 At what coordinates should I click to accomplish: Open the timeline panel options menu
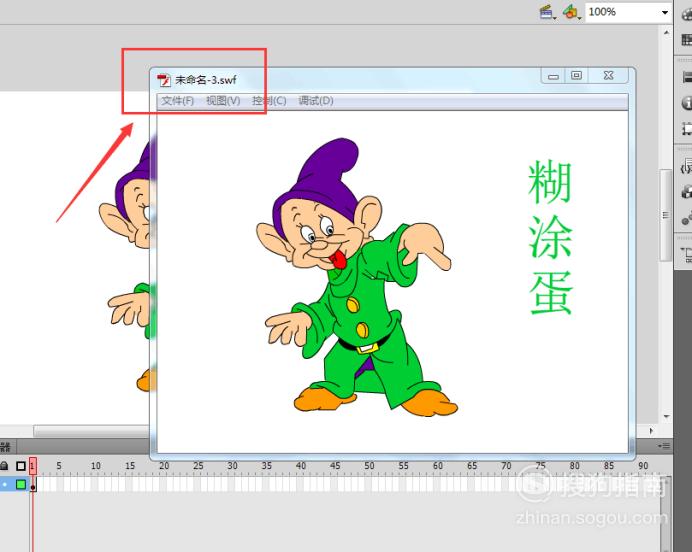664,446
